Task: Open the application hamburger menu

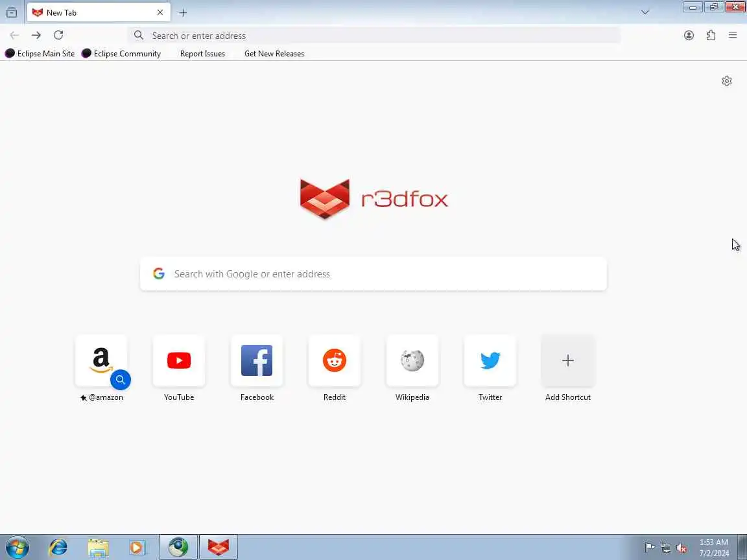Action: pyautogui.click(x=733, y=35)
